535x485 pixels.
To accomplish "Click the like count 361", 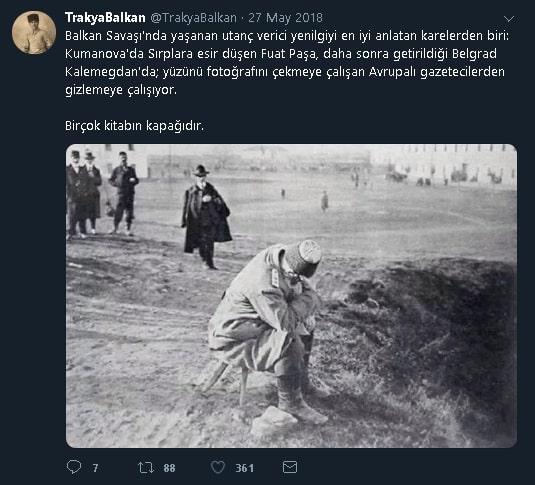I will (244, 468).
